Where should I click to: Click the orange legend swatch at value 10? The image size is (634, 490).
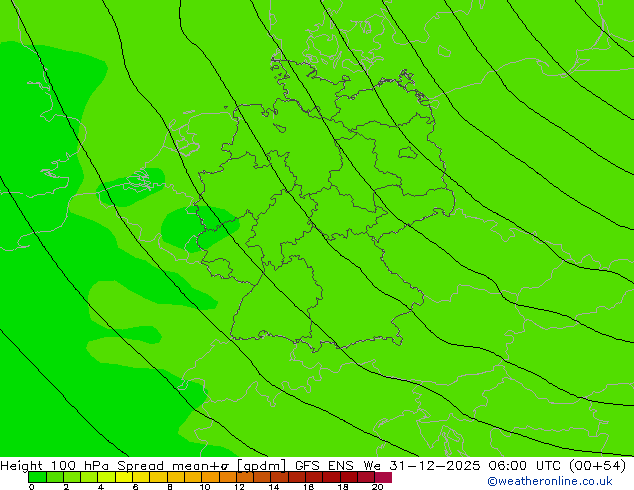(210, 477)
